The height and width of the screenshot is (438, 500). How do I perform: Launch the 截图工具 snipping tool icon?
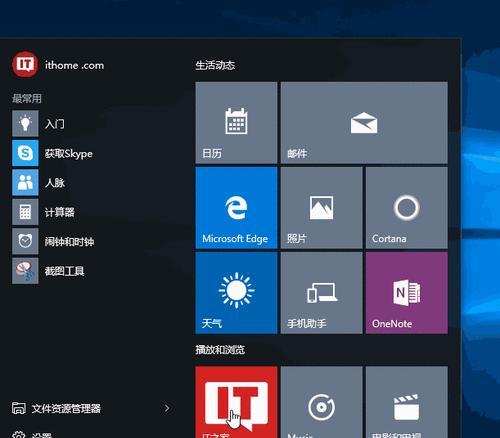point(25,271)
